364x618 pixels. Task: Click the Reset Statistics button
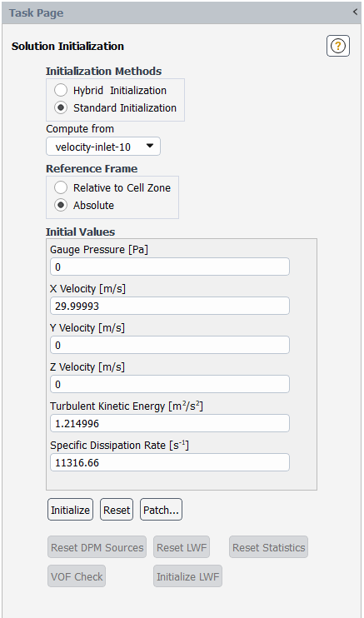(x=268, y=547)
